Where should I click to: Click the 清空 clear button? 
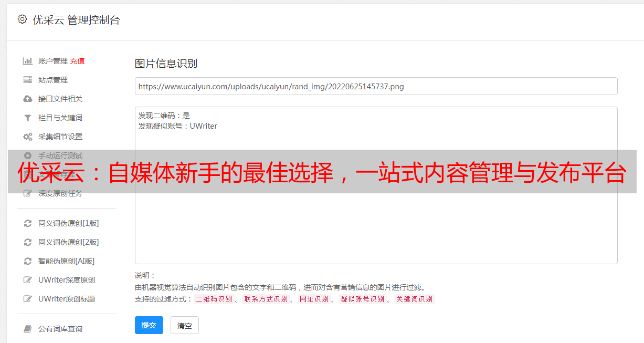tap(185, 325)
